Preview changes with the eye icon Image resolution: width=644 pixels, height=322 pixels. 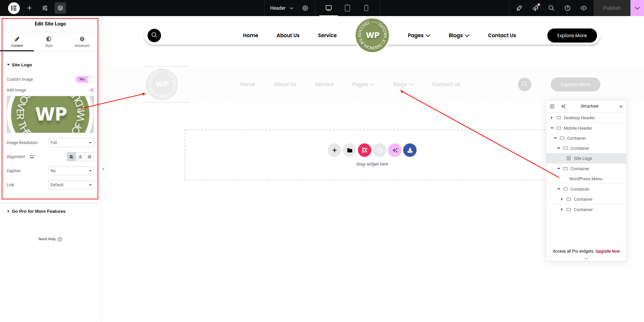pyautogui.click(x=584, y=8)
